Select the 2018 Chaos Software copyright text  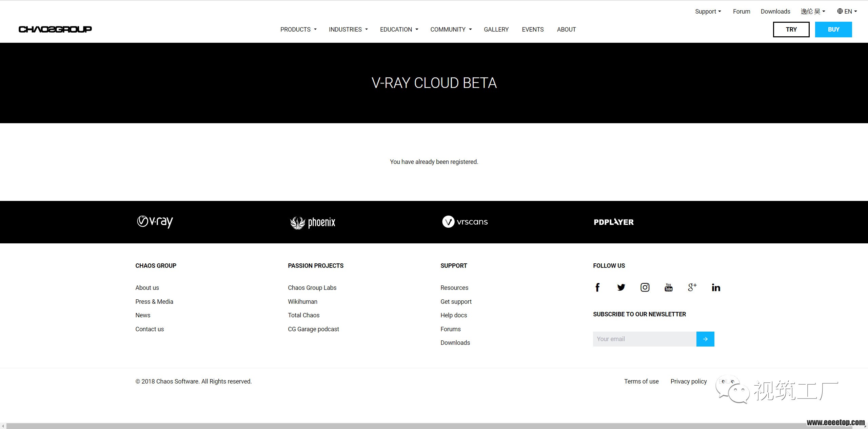[194, 381]
